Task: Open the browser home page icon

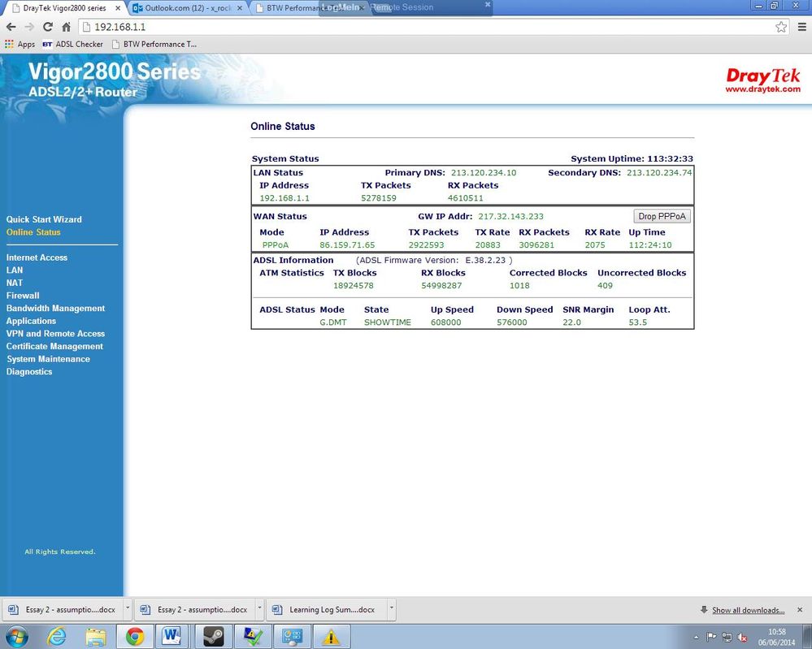Action: point(67,27)
